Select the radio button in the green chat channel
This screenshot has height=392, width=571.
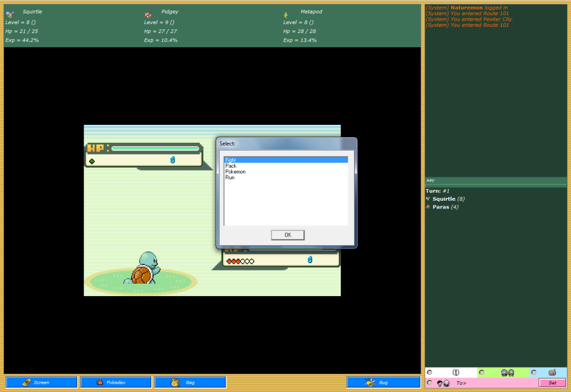pyautogui.click(x=482, y=372)
